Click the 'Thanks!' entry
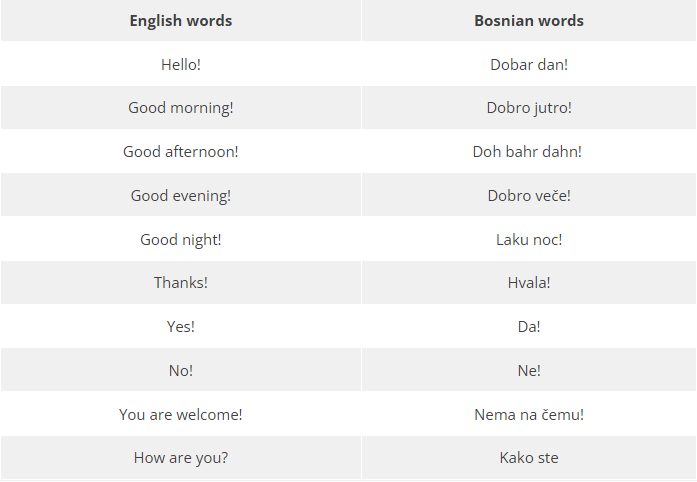 (x=180, y=283)
